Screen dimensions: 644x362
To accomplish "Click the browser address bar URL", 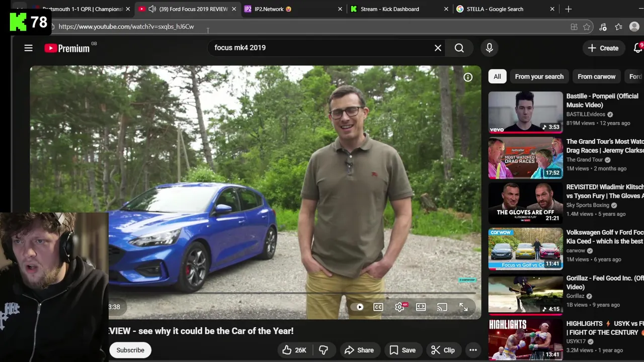I will [x=126, y=27].
